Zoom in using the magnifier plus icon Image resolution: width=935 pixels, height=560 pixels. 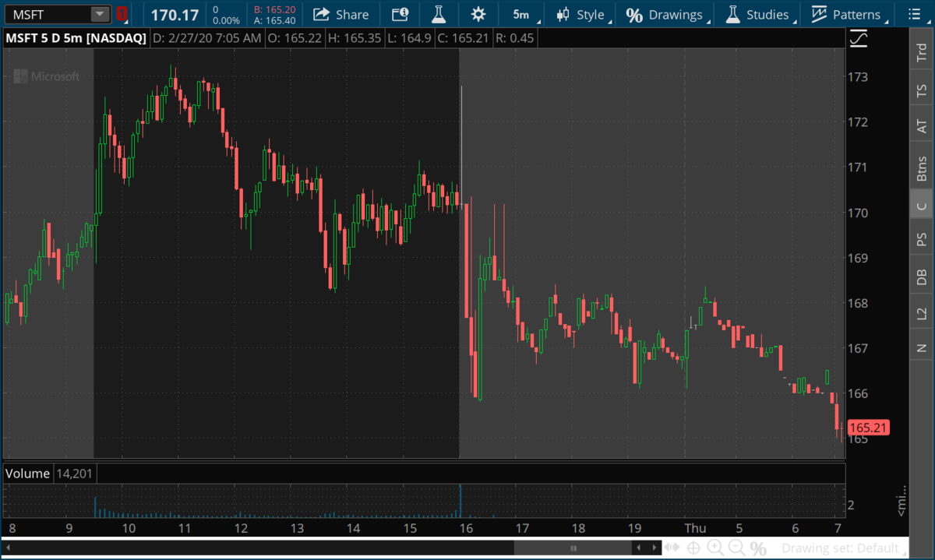pos(715,548)
